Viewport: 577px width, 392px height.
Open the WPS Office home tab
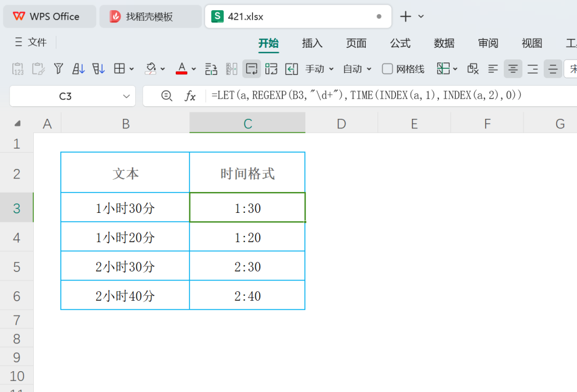[50, 16]
